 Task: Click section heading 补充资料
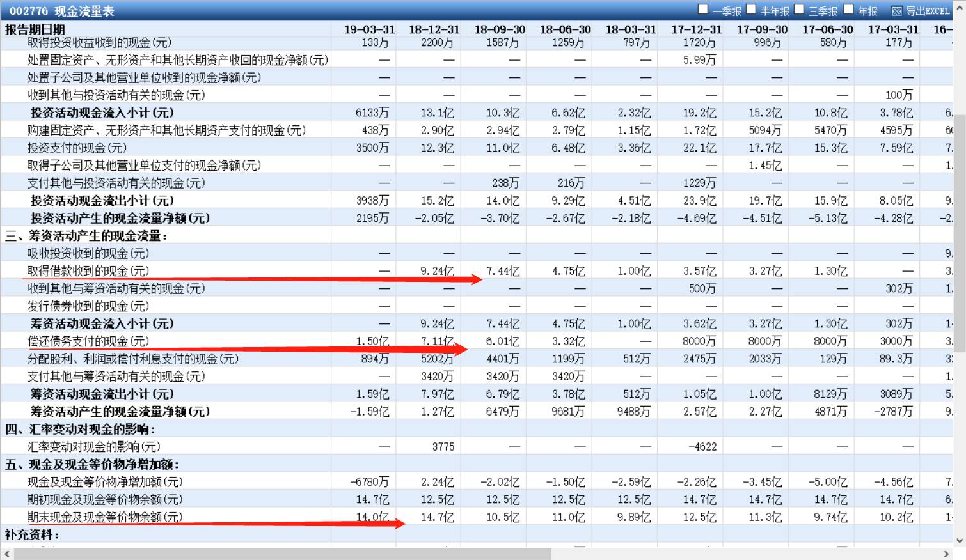[x=32, y=534]
